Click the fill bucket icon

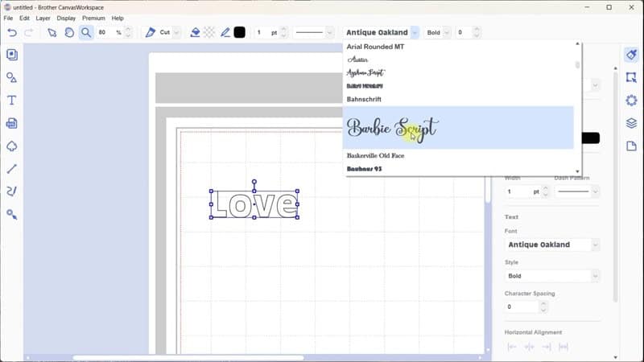[x=195, y=32]
